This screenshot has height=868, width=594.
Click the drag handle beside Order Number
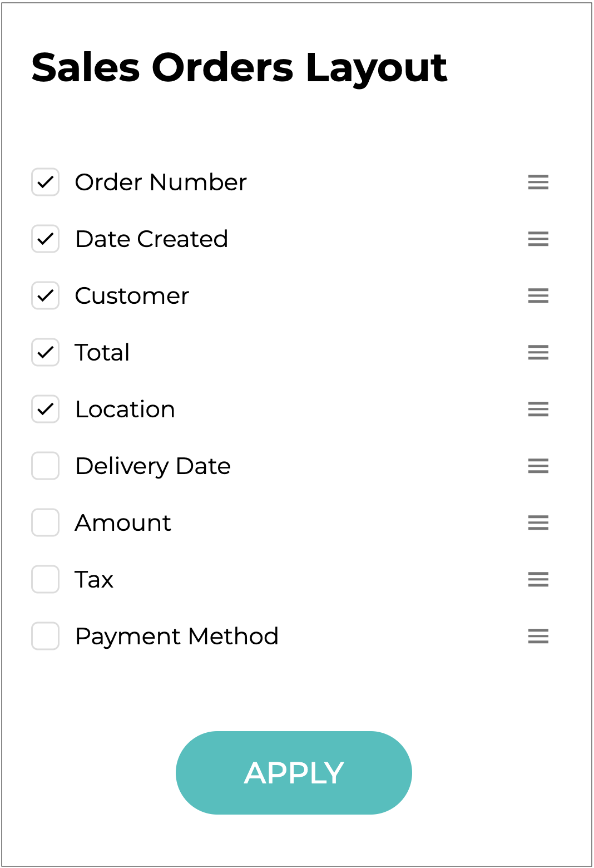click(x=538, y=182)
